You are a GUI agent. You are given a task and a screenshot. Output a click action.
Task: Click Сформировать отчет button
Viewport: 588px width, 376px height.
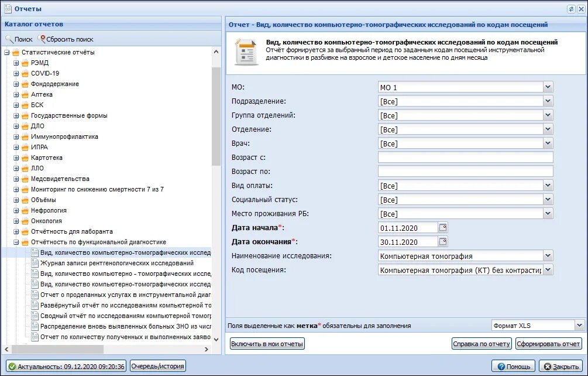pos(549,344)
